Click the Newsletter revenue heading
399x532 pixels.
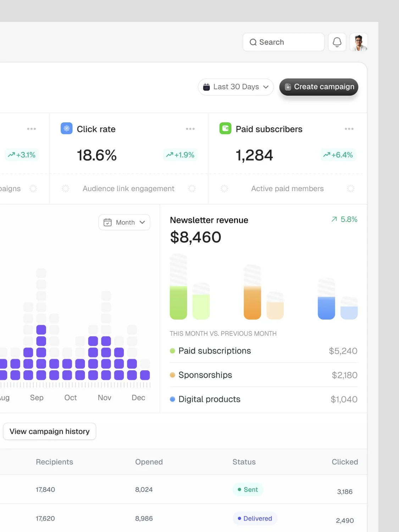[x=209, y=220]
